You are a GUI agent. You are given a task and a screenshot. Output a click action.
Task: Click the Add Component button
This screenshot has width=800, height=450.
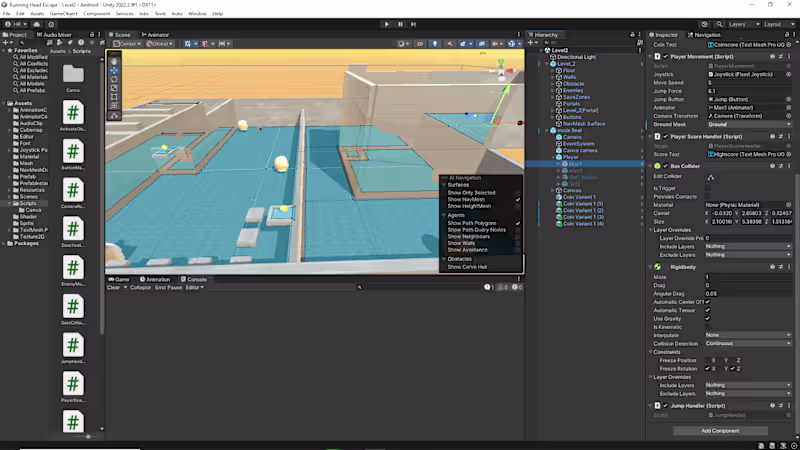click(720, 430)
